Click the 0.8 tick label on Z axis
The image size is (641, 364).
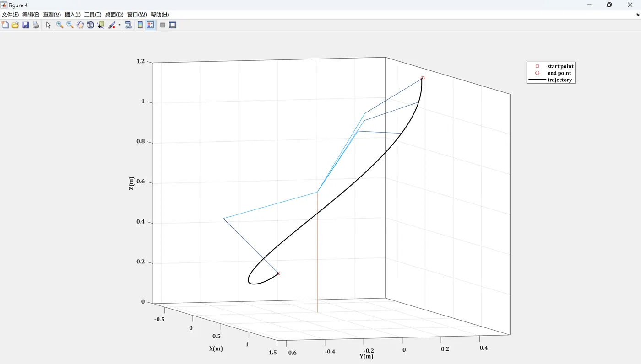141,142
